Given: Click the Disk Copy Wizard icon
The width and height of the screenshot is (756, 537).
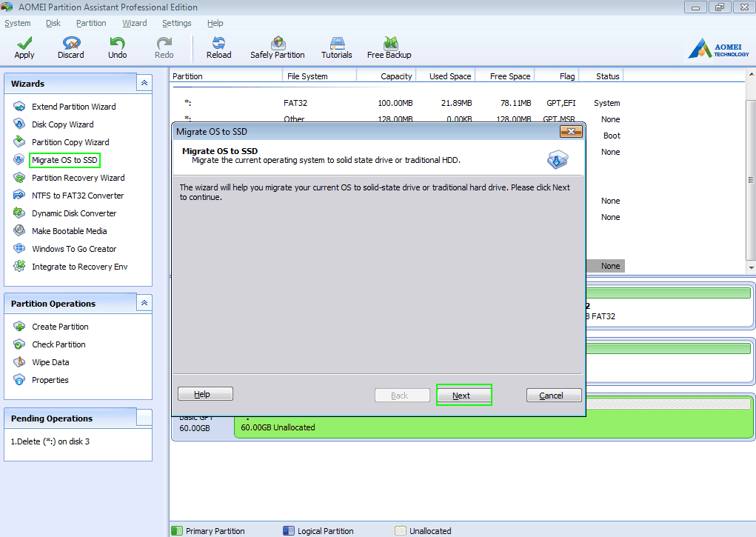Looking at the screenshot, I should (19, 124).
